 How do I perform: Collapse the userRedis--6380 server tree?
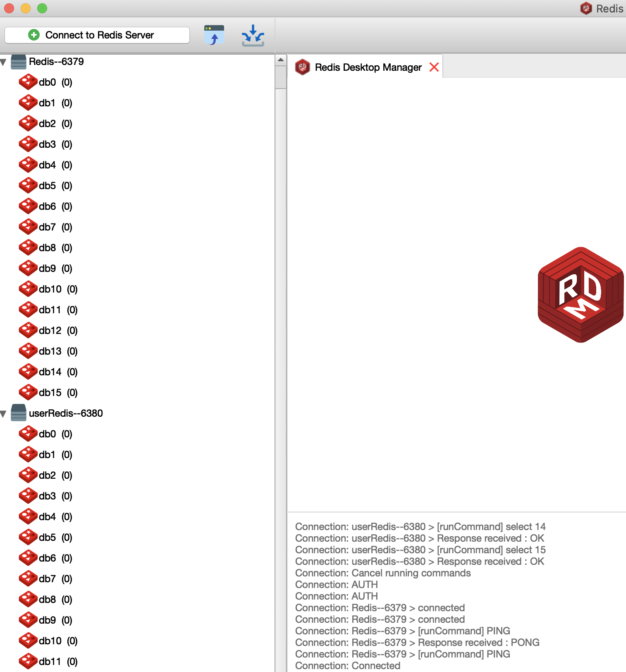pos(3,414)
